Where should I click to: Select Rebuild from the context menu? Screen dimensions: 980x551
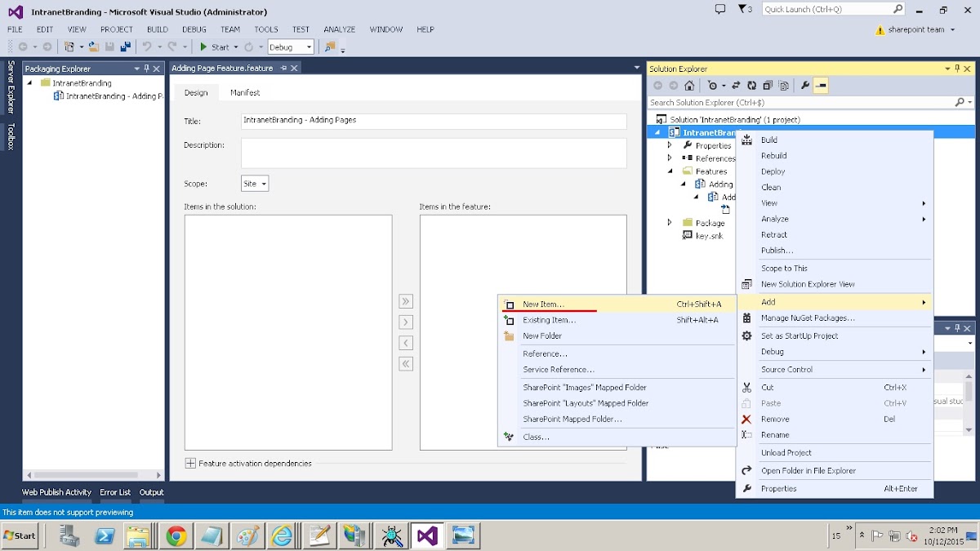pyautogui.click(x=835, y=156)
